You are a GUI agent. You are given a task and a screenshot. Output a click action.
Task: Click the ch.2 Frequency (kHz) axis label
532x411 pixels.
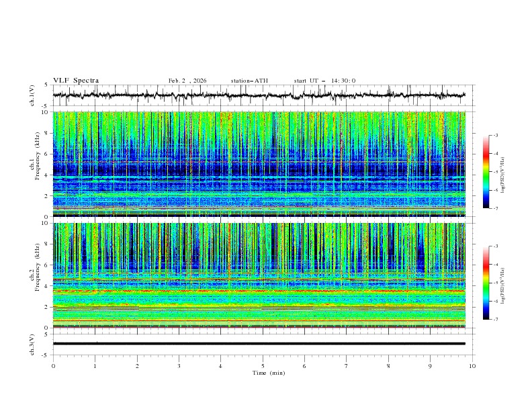(37, 269)
